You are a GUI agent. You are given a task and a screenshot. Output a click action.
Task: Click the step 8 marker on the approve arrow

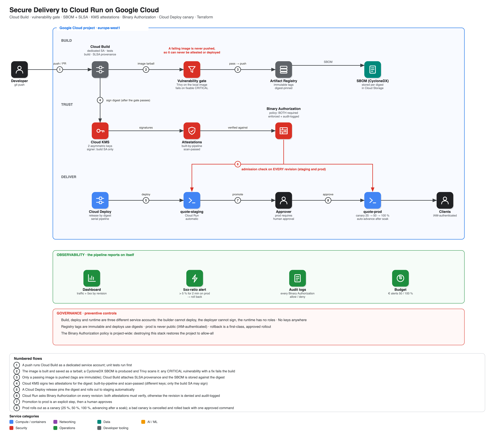click(328, 200)
